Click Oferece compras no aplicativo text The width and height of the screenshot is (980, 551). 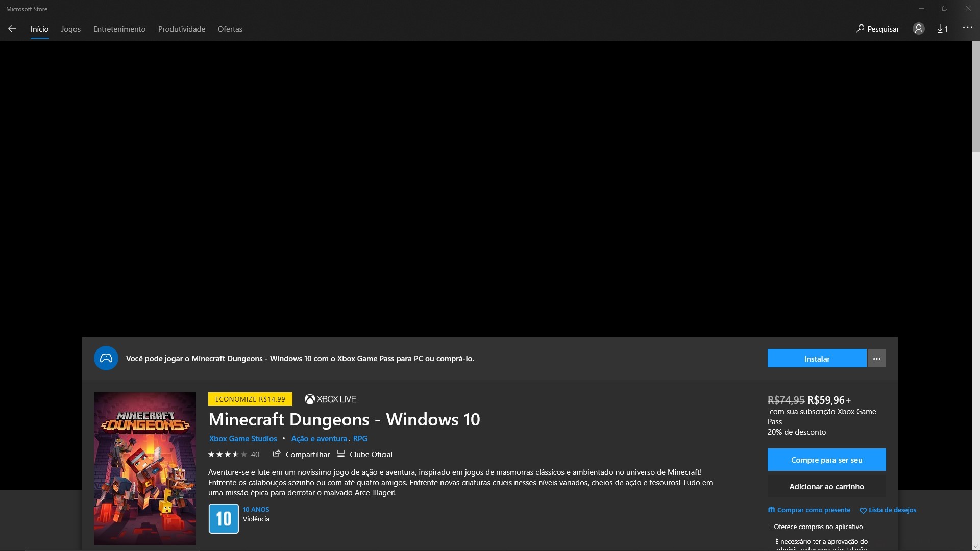(815, 527)
